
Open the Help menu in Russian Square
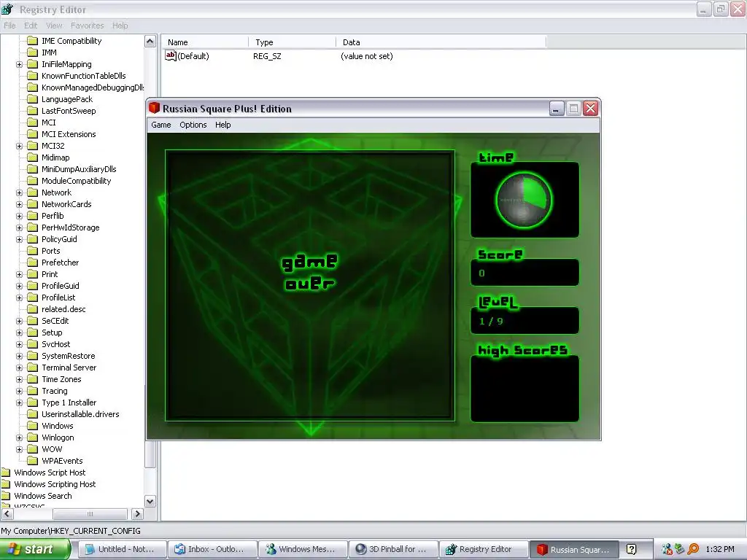223,125
